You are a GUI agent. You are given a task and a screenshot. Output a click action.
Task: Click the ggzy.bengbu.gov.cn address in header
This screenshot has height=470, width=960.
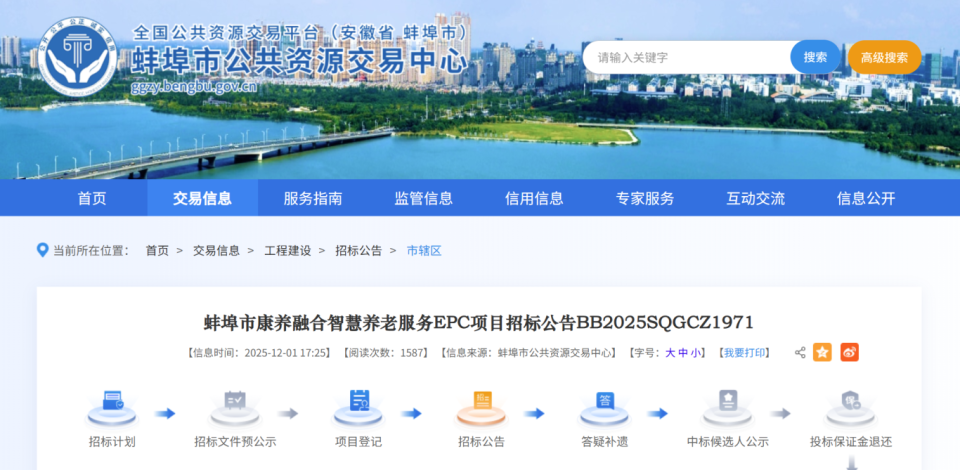point(193,86)
